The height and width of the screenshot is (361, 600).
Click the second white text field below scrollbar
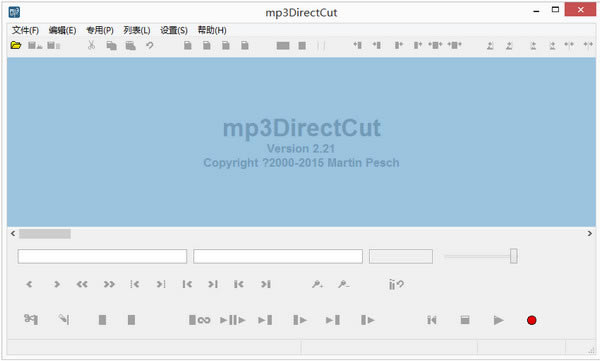[x=278, y=256]
